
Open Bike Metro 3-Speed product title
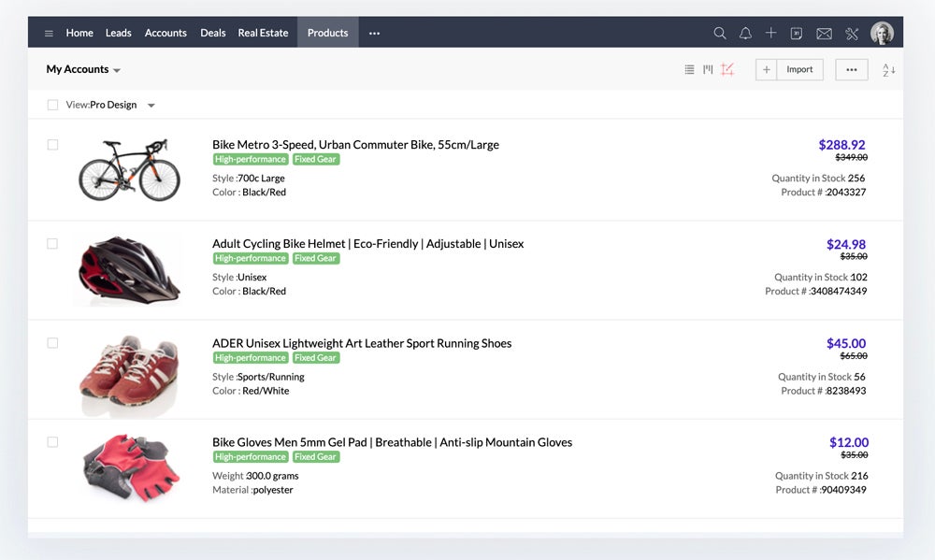pos(355,144)
